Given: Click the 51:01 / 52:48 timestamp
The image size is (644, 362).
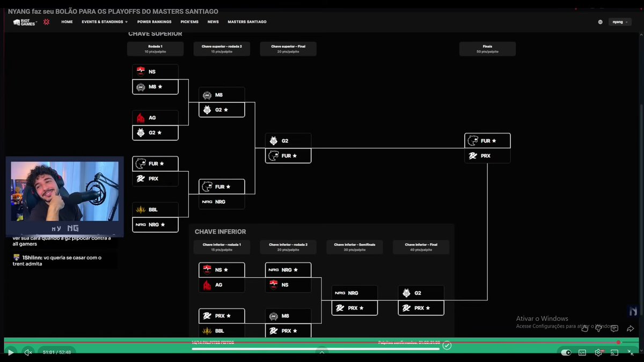Looking at the screenshot, I should (57, 352).
